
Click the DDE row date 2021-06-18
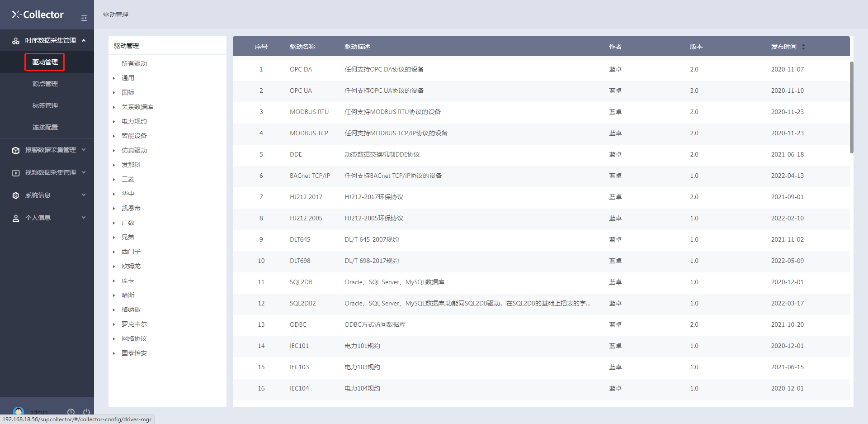[x=788, y=154]
